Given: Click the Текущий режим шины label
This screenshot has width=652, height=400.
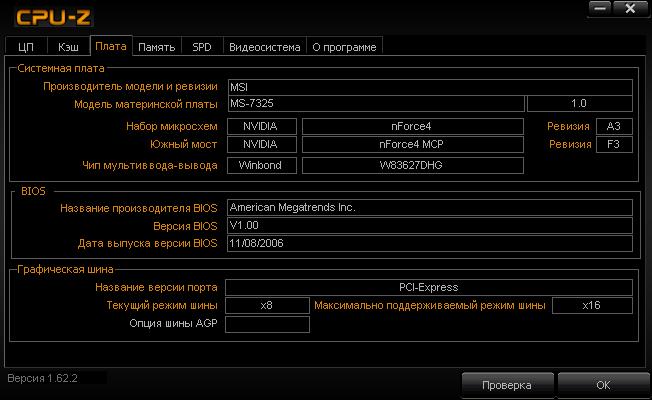Looking at the screenshot, I should pyautogui.click(x=162, y=305).
